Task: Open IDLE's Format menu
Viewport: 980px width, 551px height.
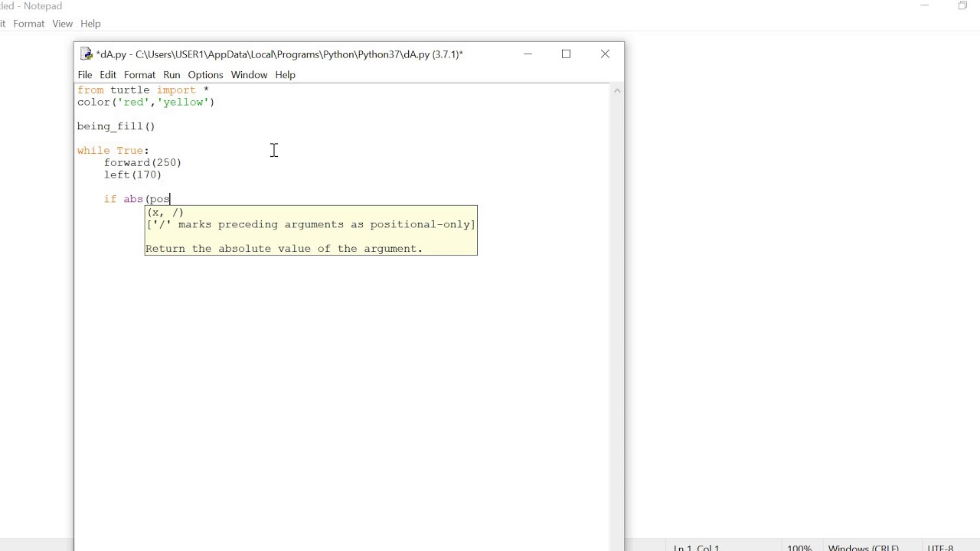Action: tap(139, 75)
